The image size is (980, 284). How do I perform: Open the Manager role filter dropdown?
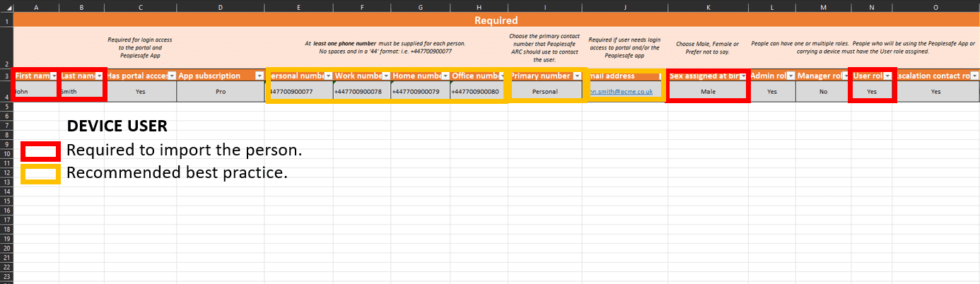pos(845,76)
